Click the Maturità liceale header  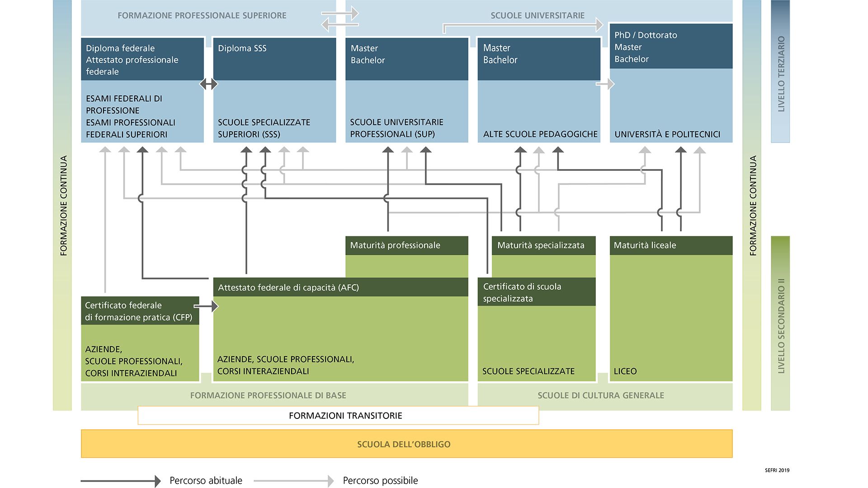coord(670,245)
